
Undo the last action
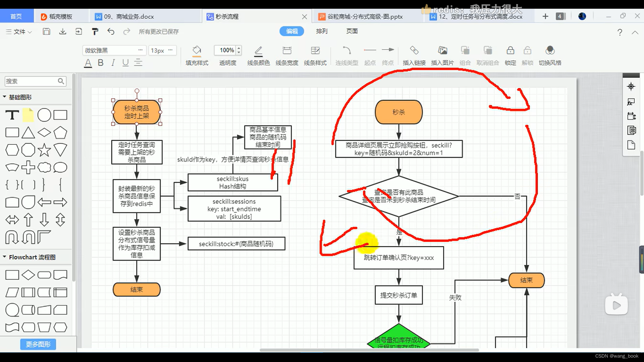coord(111,32)
